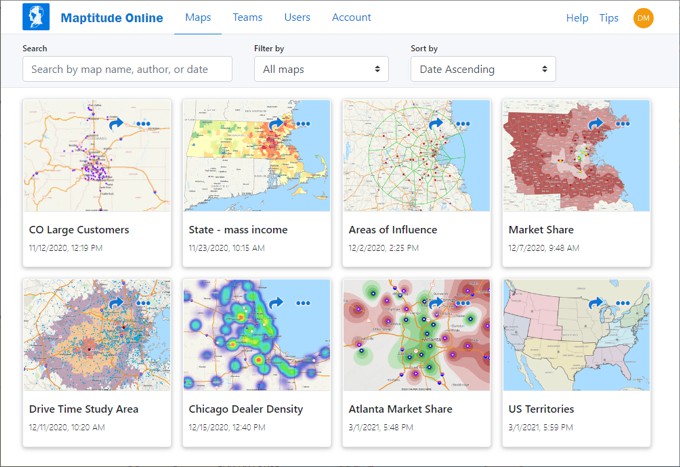This screenshot has height=467, width=680.
Task: Share the Drive Time Study Area map
Action: point(116,303)
